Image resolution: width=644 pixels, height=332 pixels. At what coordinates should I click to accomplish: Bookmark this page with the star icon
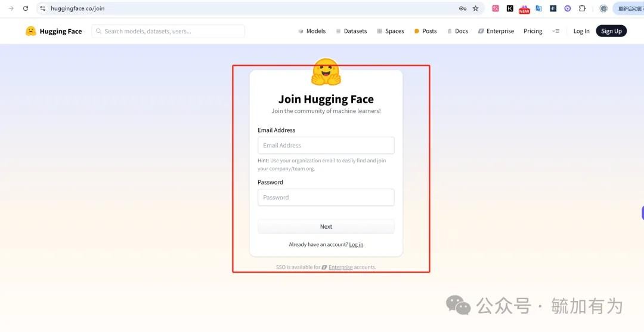(x=475, y=8)
